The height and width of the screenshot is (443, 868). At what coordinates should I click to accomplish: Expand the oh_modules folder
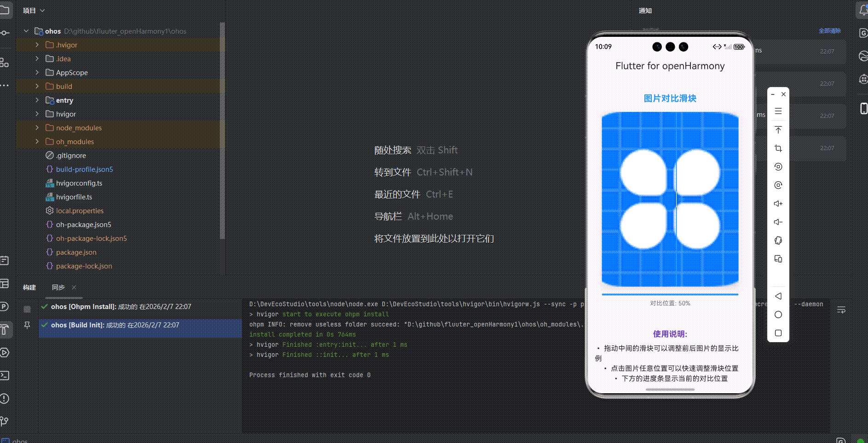coord(37,141)
